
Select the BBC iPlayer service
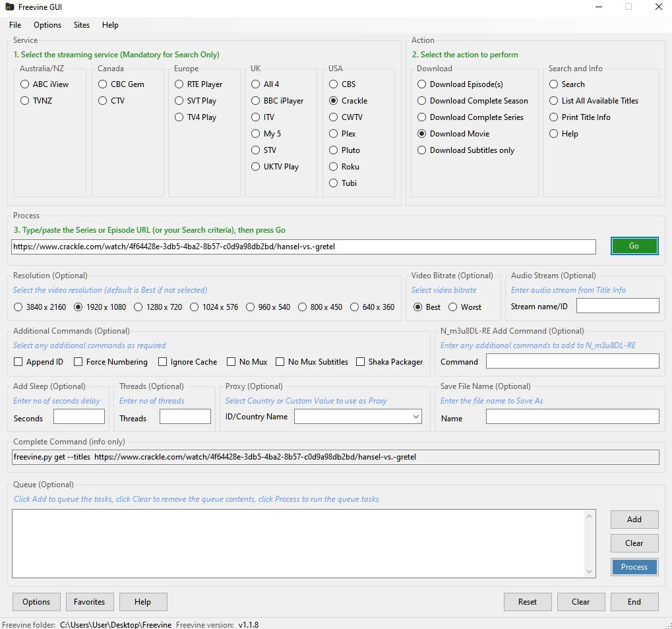pos(256,101)
